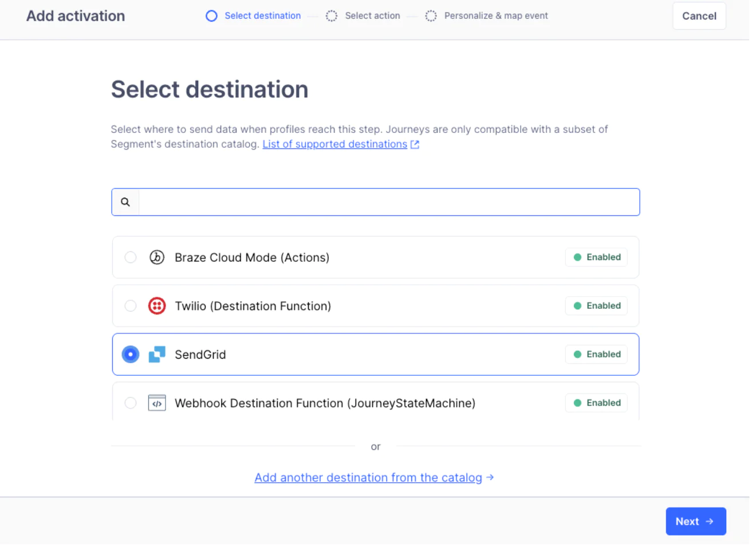Image resolution: width=756 pixels, height=550 pixels.
Task: Go to the Personalize & map event step
Action: pyautogui.click(x=496, y=16)
